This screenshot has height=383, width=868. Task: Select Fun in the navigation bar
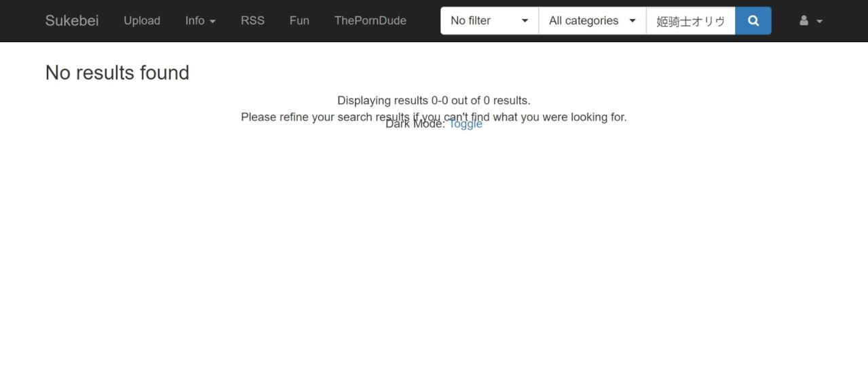[x=299, y=20]
